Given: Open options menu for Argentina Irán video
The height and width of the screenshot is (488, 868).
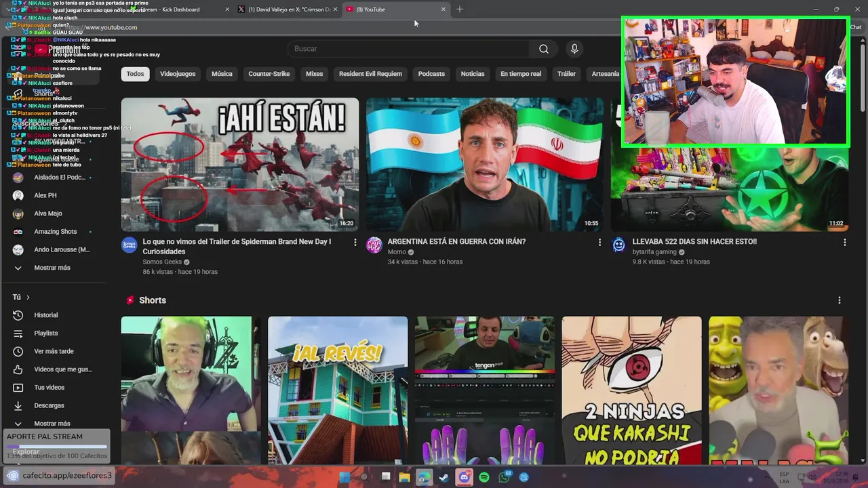Looking at the screenshot, I should [599, 242].
